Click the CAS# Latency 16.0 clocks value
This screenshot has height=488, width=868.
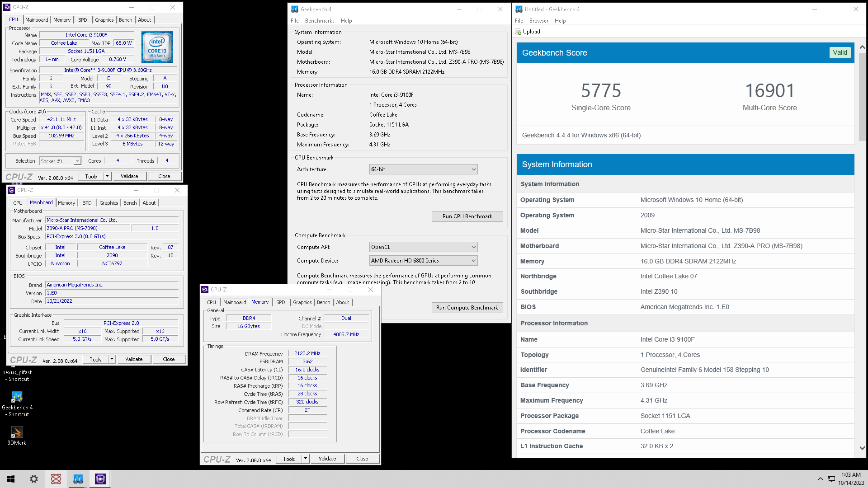[307, 370]
